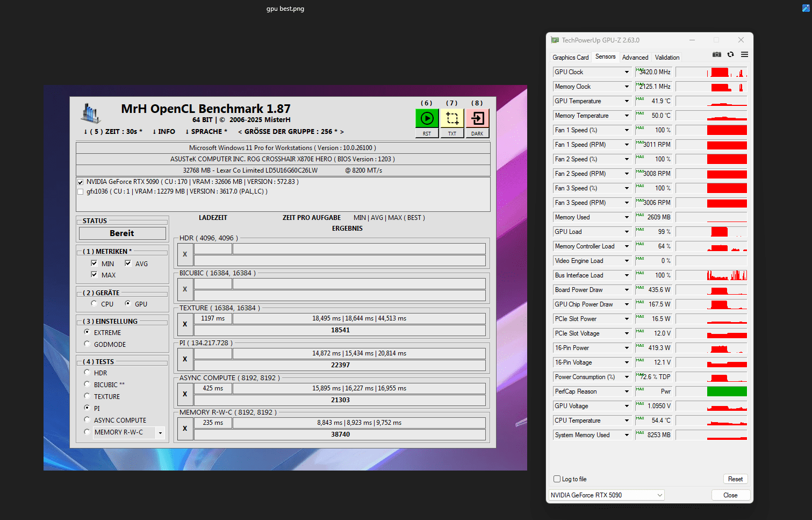Viewport: 812px width, 520px height.
Task: Open the SPRACHE language menu
Action: [206, 132]
